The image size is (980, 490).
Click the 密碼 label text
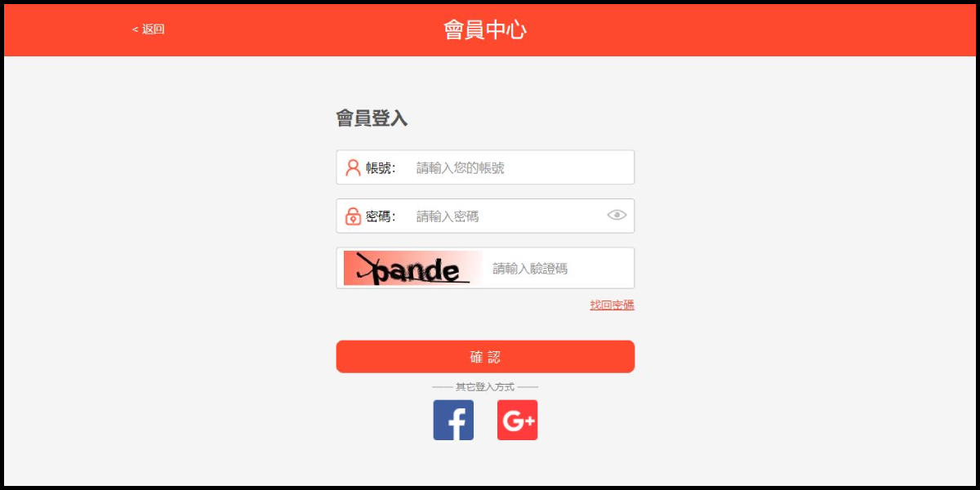point(381,216)
